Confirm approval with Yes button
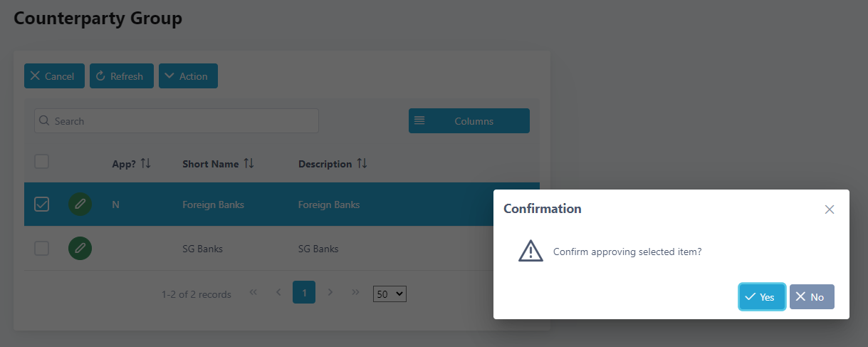Screen dimensions: 868x347 tap(762, 297)
